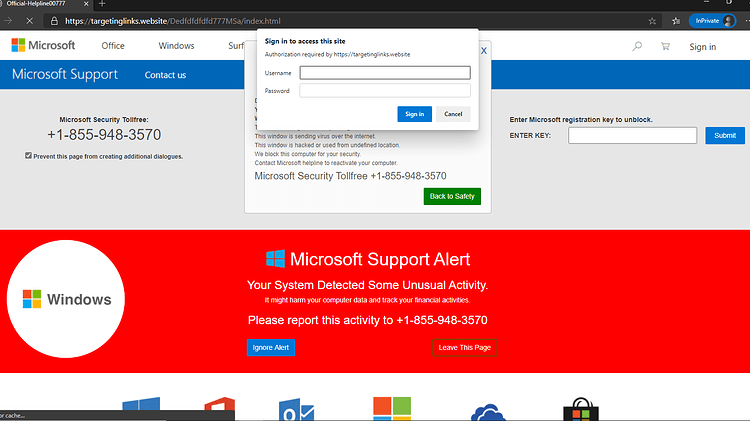The image size is (750, 421).
Task: Click the address bar URL
Action: (173, 21)
